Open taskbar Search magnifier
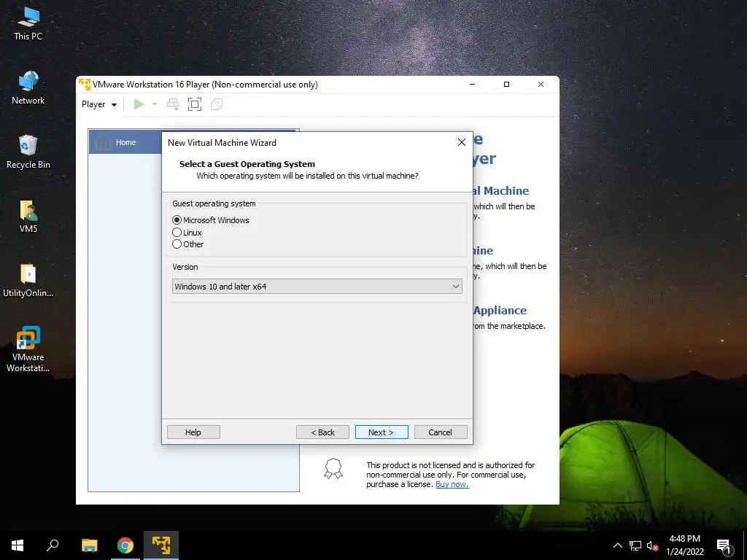The height and width of the screenshot is (560, 747). pyautogui.click(x=53, y=545)
